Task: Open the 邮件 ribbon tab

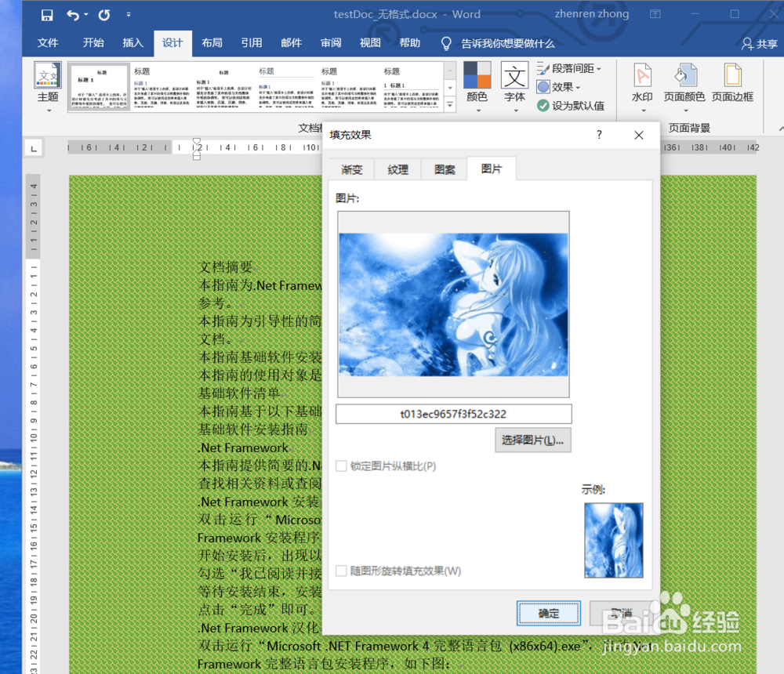Action: (x=291, y=43)
